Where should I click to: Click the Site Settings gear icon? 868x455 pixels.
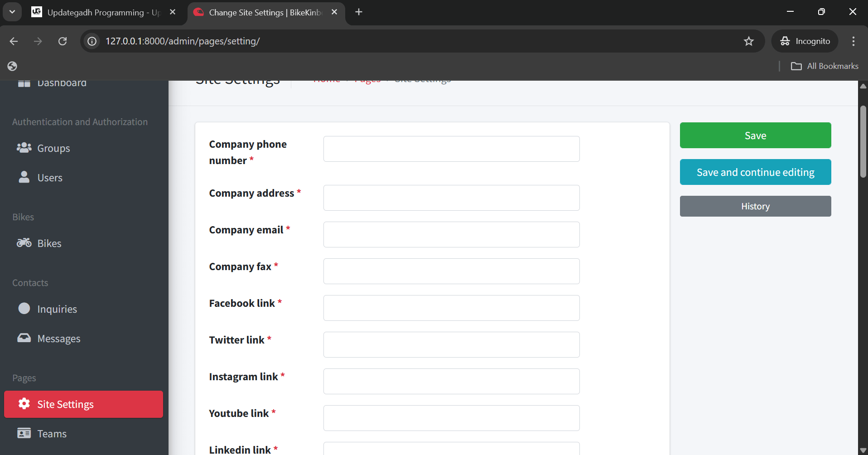click(24, 404)
